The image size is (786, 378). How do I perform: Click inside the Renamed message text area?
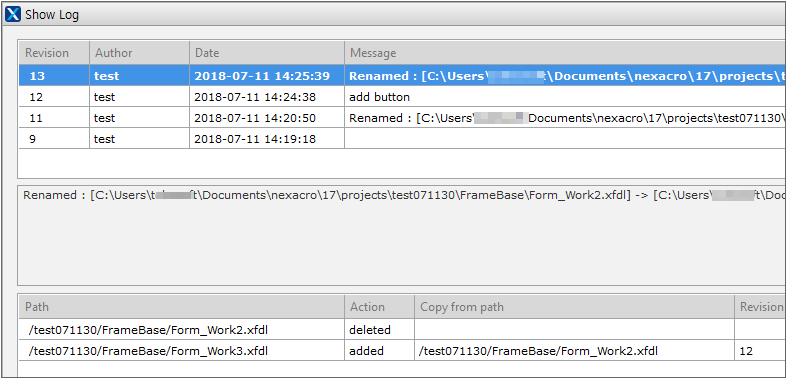click(x=402, y=236)
